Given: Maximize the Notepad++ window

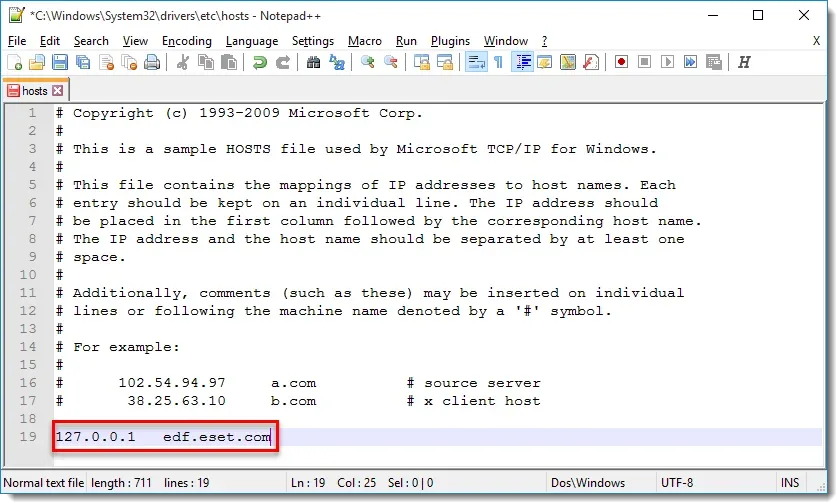Looking at the screenshot, I should (x=757, y=15).
